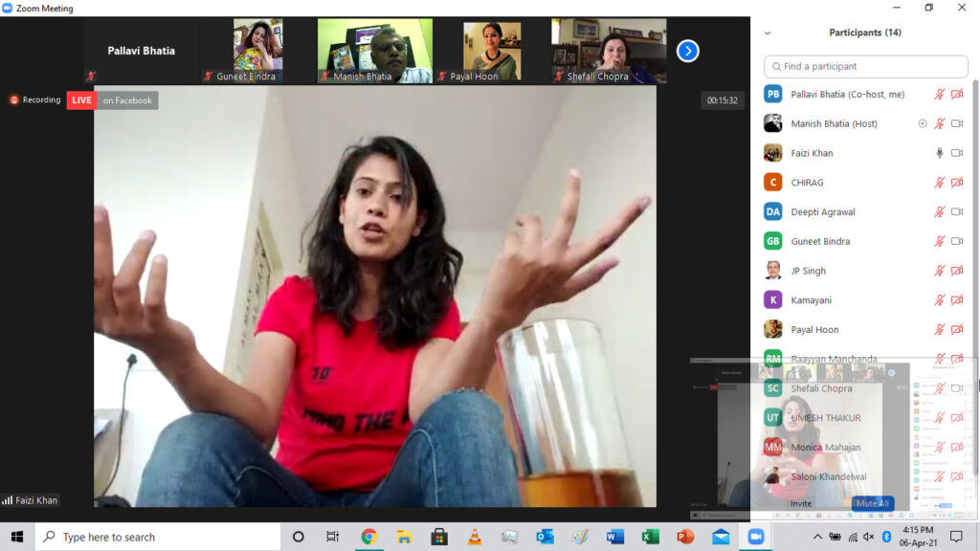Select Deepti Agrawal participant entry

865,211
